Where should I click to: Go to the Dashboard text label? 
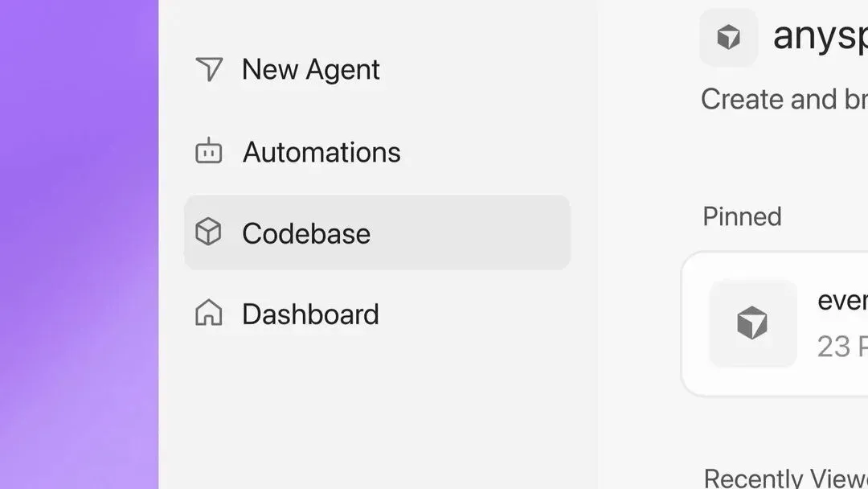(310, 314)
